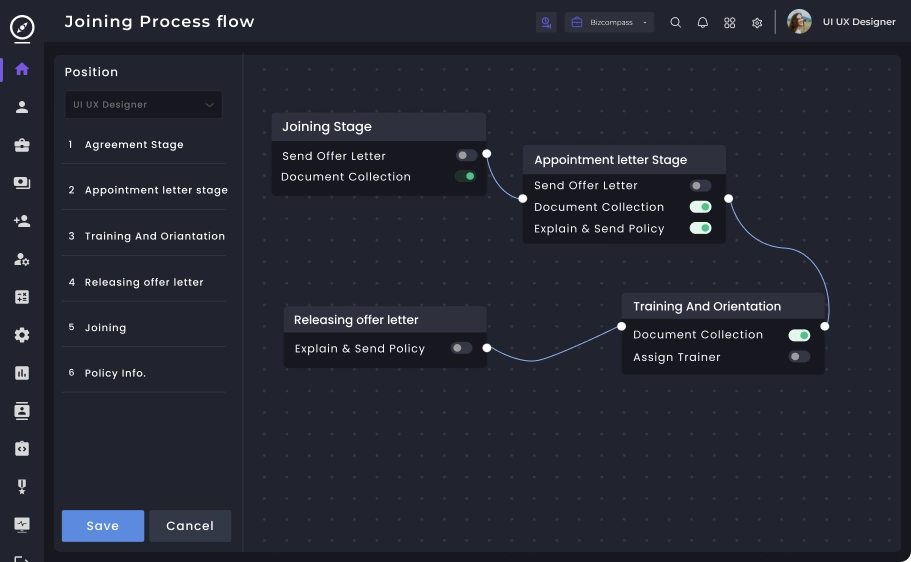The width and height of the screenshot is (911, 562).
Task: Click the home icon in the sidebar
Action: (x=22, y=69)
